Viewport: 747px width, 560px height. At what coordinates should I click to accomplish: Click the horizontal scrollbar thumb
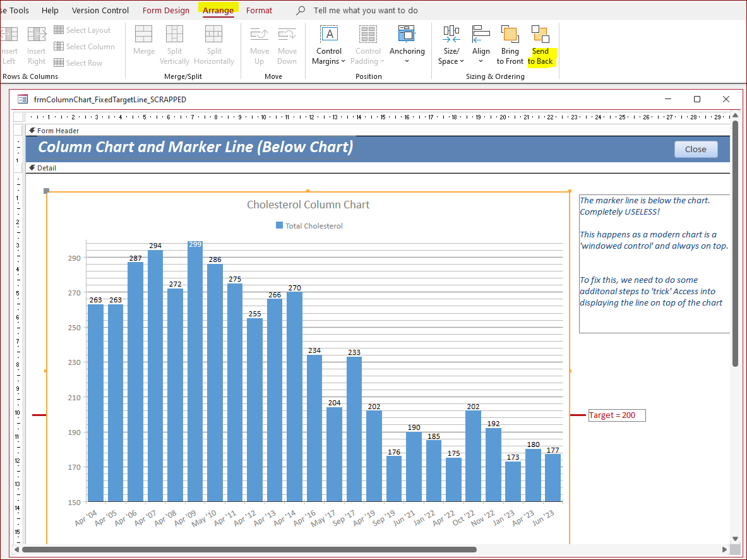click(249, 549)
